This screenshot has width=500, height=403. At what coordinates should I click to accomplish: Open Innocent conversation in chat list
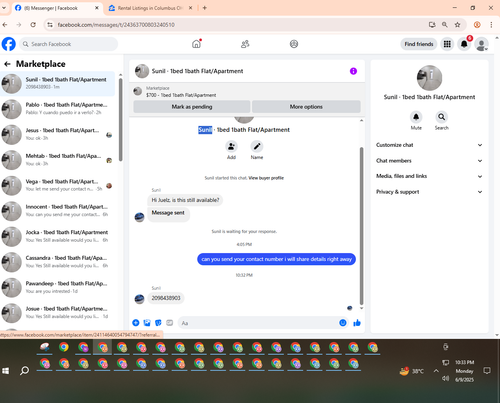click(x=58, y=211)
